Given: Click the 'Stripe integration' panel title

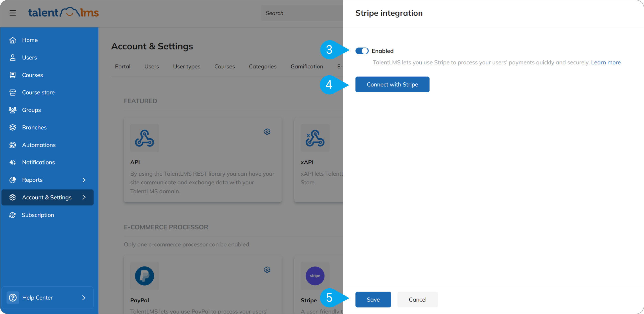Looking at the screenshot, I should tap(389, 13).
